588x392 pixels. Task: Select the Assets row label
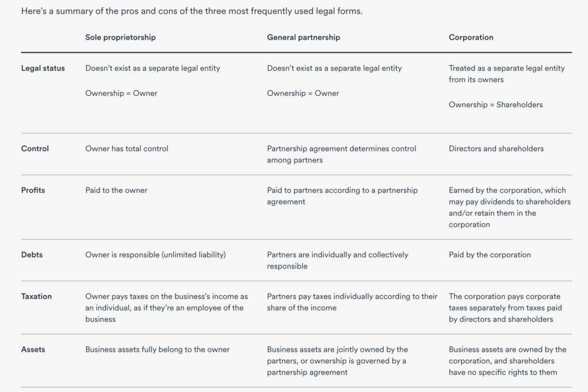tap(33, 349)
